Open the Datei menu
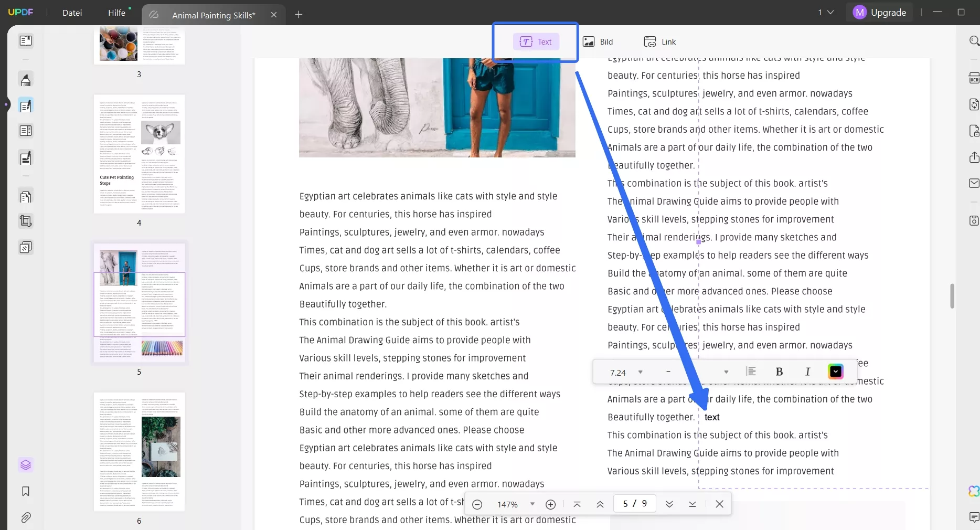 click(x=72, y=13)
